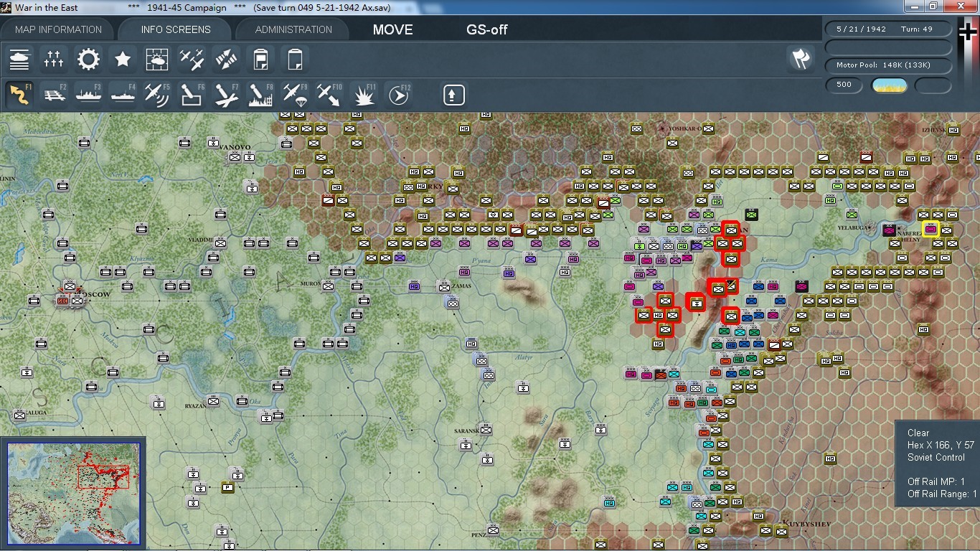Click the Clear terrain label
This screenshot has height=551, width=980.
coord(918,433)
